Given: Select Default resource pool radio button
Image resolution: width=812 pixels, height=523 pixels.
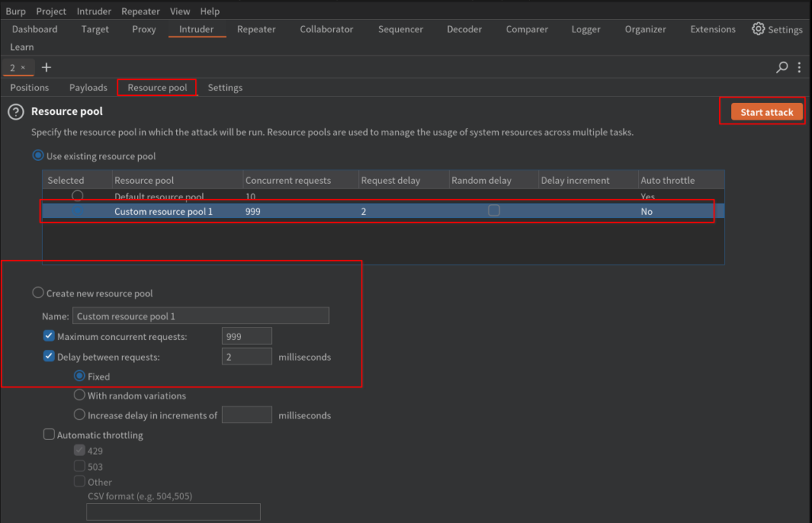Looking at the screenshot, I should click(78, 196).
